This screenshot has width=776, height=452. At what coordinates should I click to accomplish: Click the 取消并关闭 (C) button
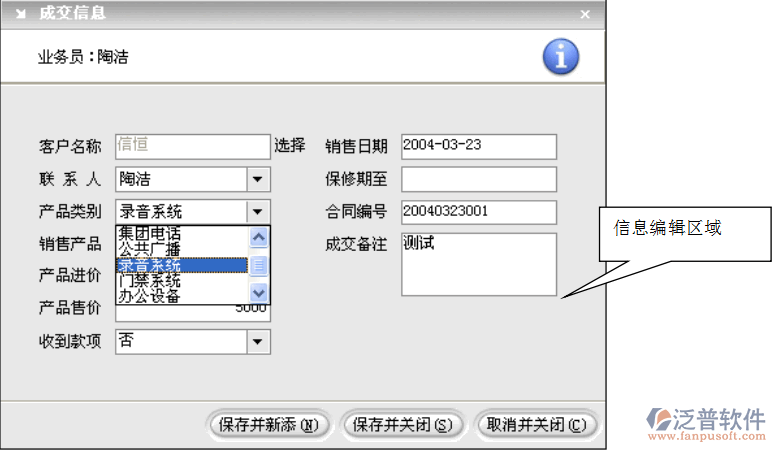pyautogui.click(x=537, y=425)
